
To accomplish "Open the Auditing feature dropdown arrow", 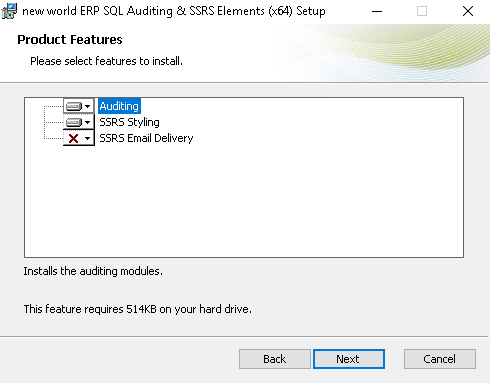I will click(88, 106).
